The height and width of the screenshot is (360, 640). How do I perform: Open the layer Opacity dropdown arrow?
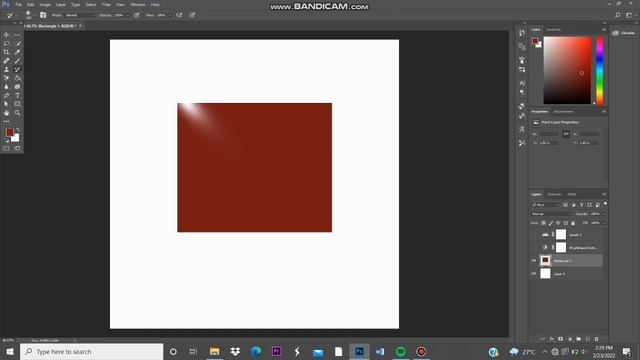pyautogui.click(x=604, y=214)
